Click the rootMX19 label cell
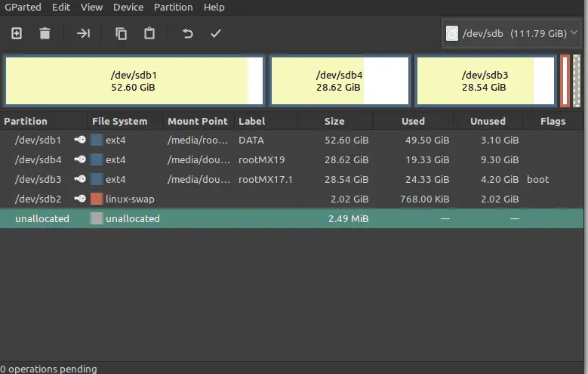 click(262, 159)
